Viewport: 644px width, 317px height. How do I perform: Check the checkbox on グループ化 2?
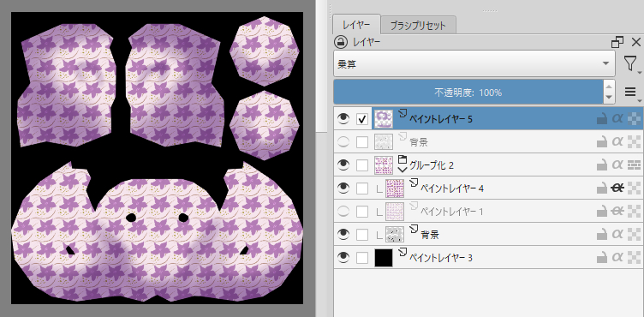click(362, 165)
